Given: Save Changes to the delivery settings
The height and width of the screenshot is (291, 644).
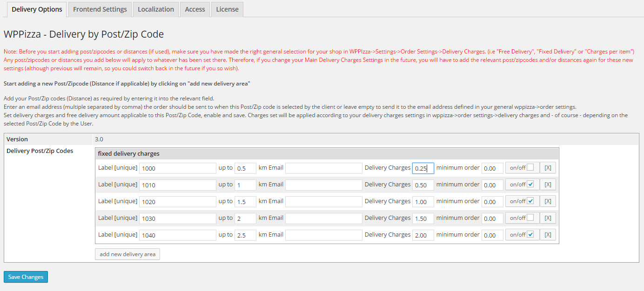Looking at the screenshot, I should pyautogui.click(x=26, y=277).
